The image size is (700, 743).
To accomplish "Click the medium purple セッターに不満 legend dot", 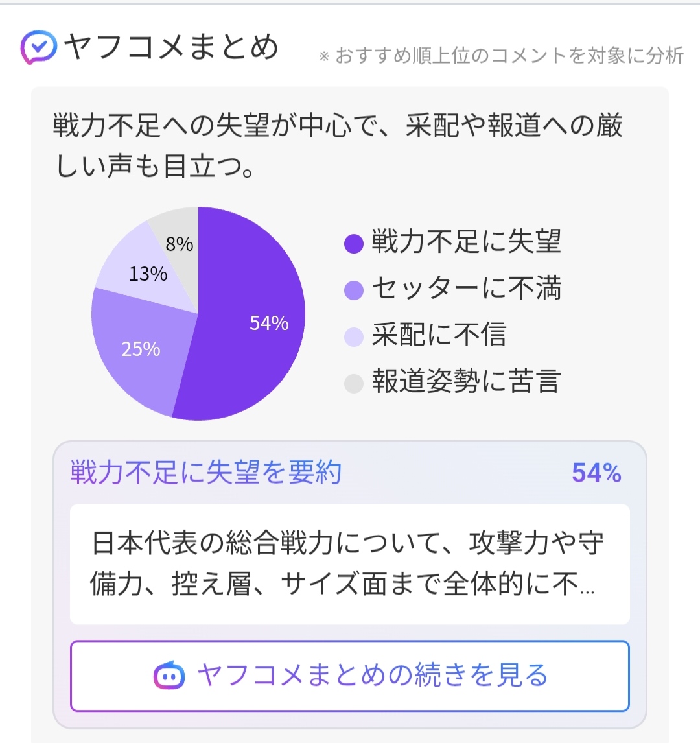I will click(354, 290).
